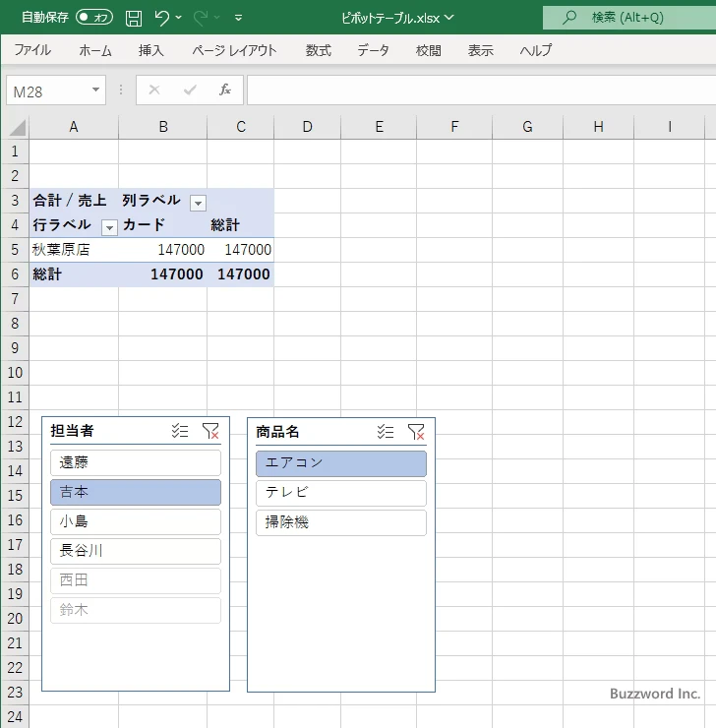
Task: Click the Save icon in title bar
Action: [134, 18]
